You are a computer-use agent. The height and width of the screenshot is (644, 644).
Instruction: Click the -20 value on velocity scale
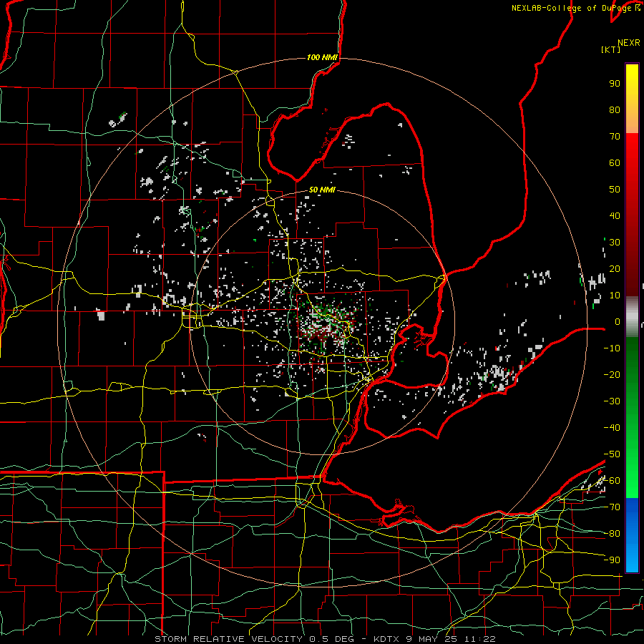click(x=612, y=374)
